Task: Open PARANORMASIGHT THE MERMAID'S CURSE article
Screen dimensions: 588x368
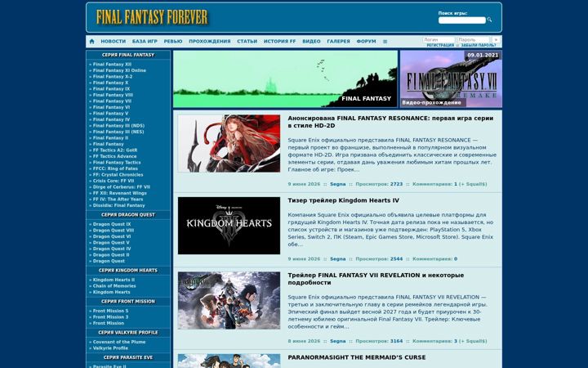Action: point(357,357)
